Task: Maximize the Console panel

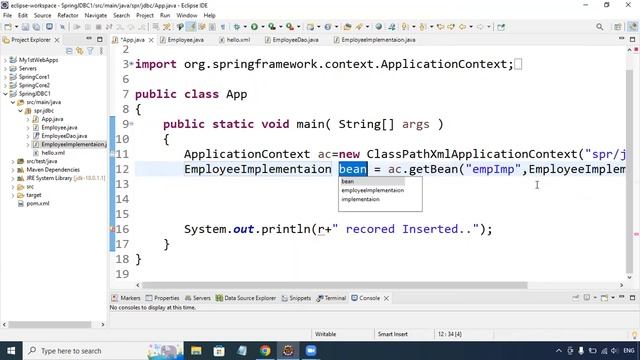Action: (x=632, y=298)
